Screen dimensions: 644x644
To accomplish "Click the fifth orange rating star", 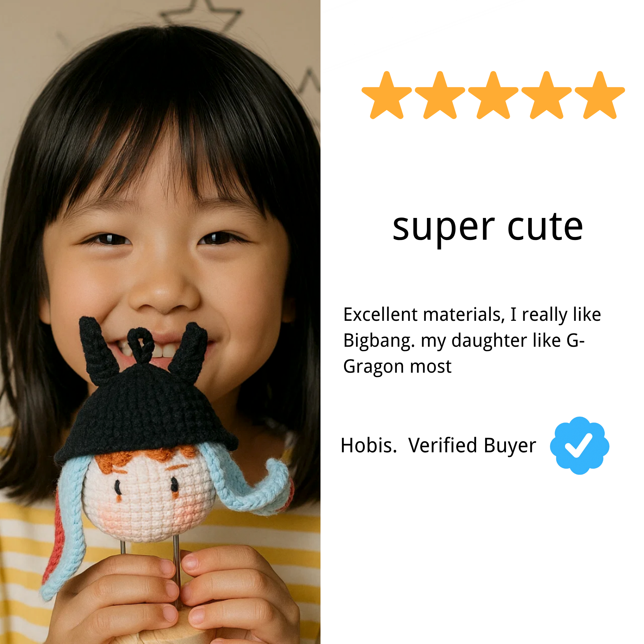I will click(x=600, y=96).
